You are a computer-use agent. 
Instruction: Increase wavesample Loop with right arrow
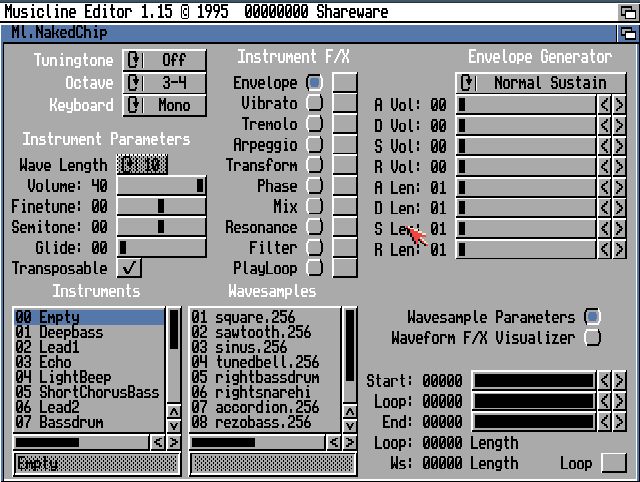point(619,401)
